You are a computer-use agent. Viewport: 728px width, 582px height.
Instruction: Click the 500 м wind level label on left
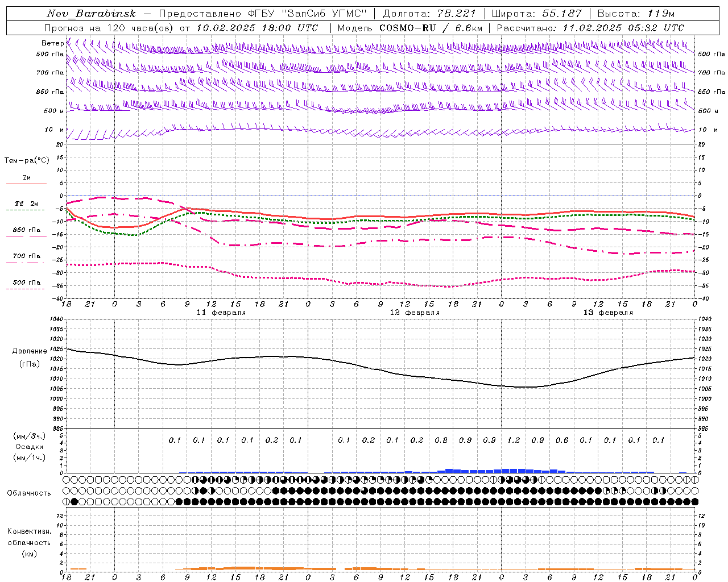[x=55, y=111]
